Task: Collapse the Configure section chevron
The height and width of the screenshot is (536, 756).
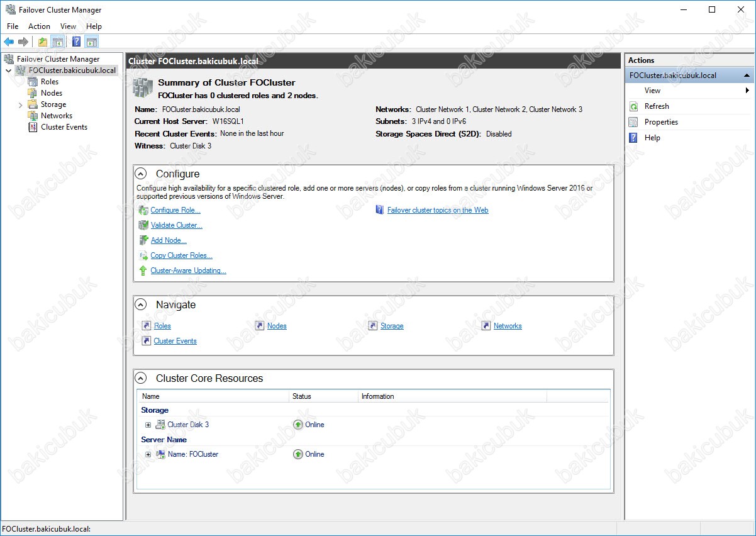Action: click(x=142, y=174)
